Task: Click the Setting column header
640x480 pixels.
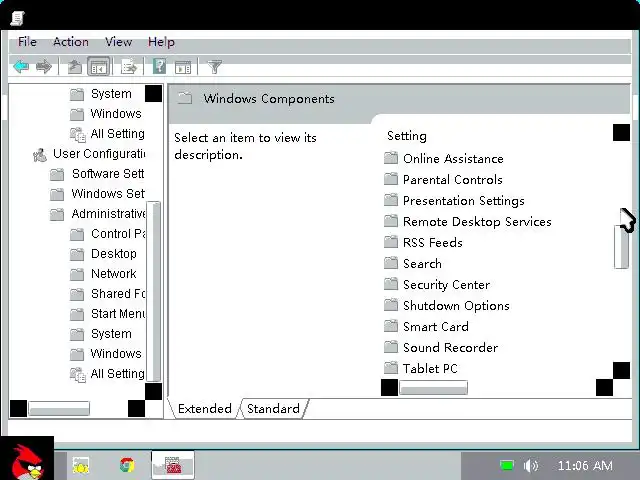Action: [x=407, y=136]
